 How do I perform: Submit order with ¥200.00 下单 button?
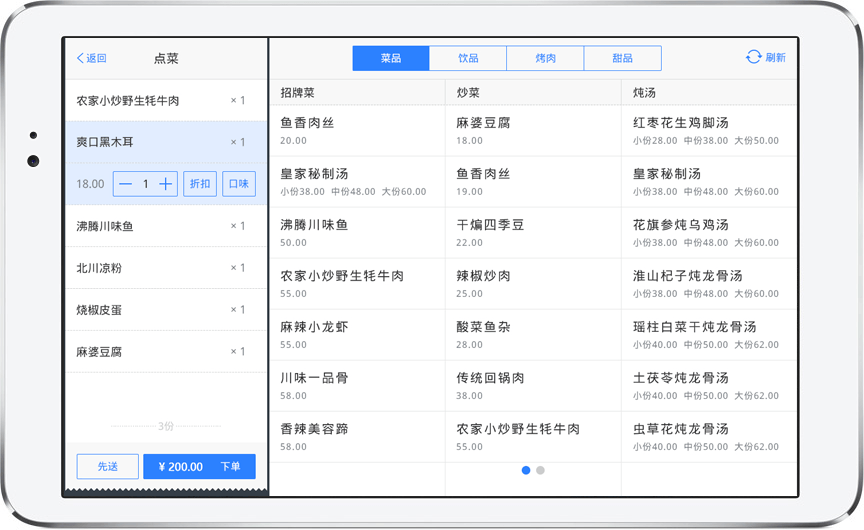click(x=199, y=467)
